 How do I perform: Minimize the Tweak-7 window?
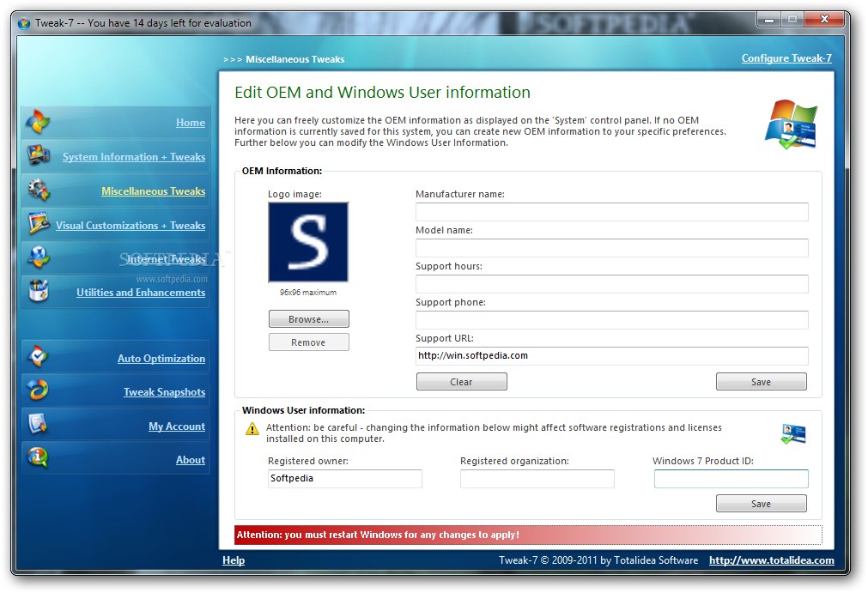(x=769, y=20)
